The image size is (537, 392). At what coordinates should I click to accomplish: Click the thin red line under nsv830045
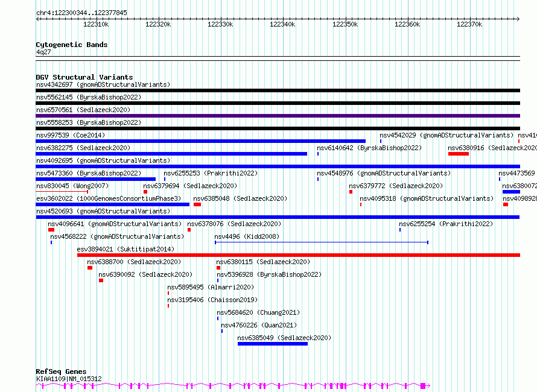point(62,192)
